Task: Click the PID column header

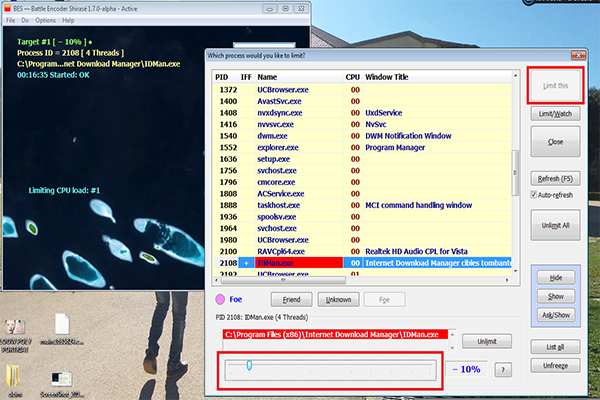Action: pyautogui.click(x=222, y=77)
